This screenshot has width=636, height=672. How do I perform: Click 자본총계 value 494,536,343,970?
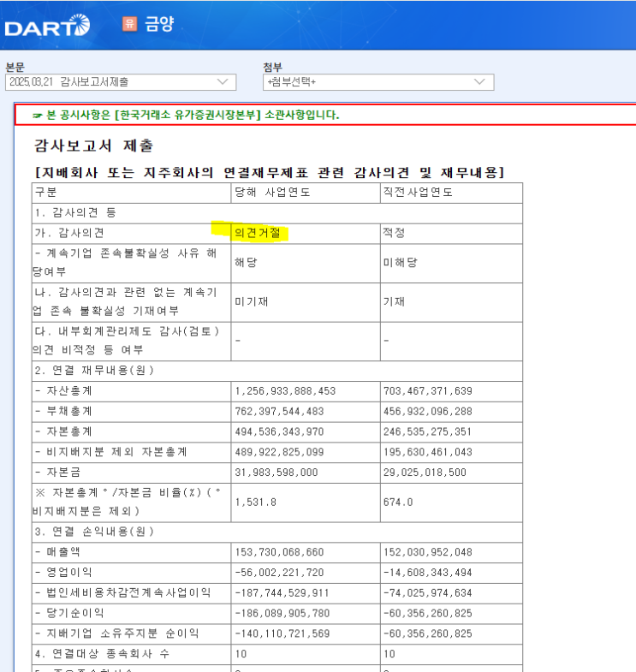279,431
